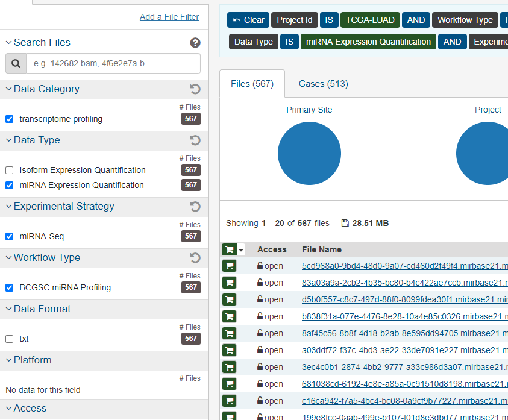Add file 5cd968a0-9bd4 to cart
Image resolution: width=508 pixels, height=420 pixels.
230,266
